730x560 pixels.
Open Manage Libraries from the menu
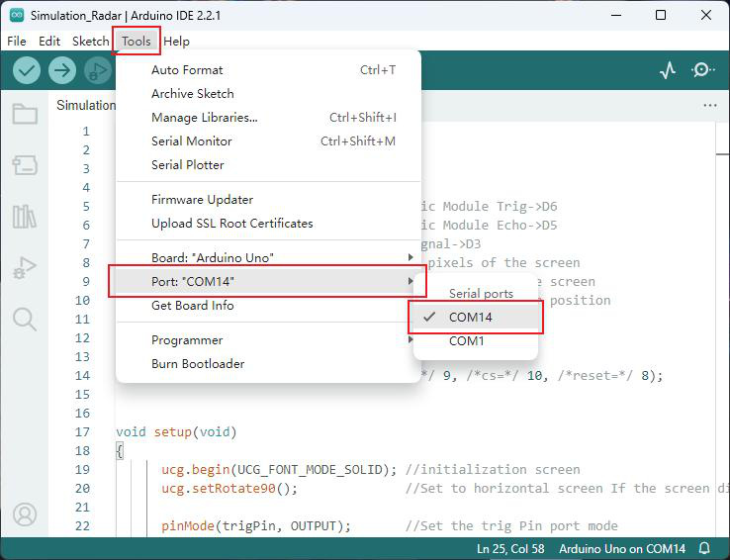(x=268, y=118)
